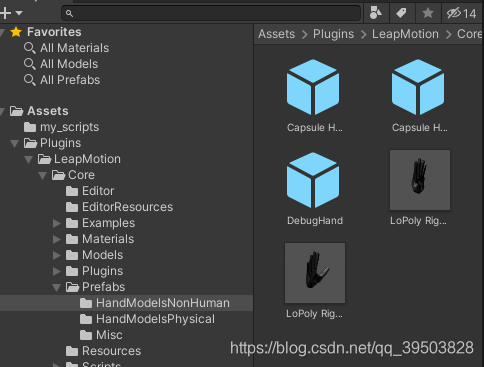Expand the Materials folder arrow
Viewport: 484px width, 367px height.
[57, 239]
